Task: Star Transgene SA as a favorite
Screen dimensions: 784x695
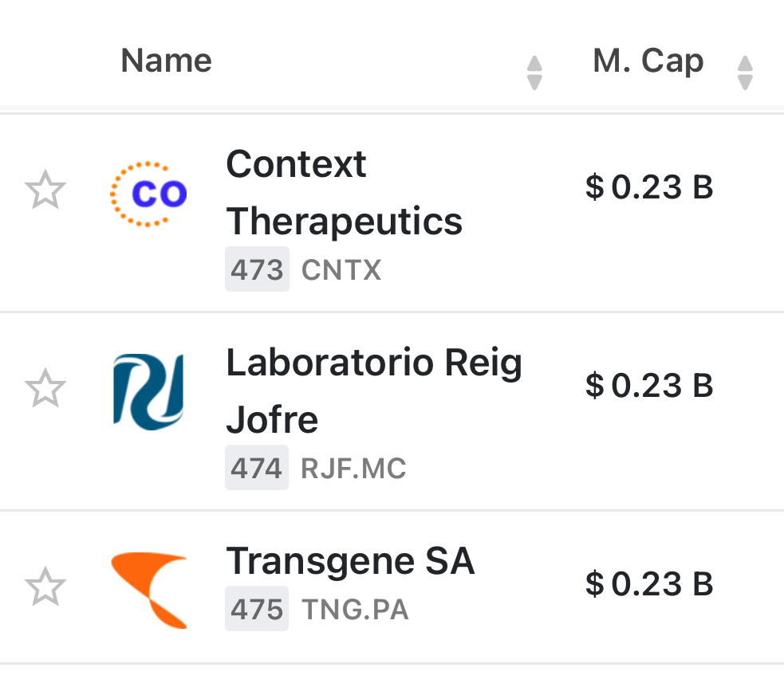Action: coord(45,587)
